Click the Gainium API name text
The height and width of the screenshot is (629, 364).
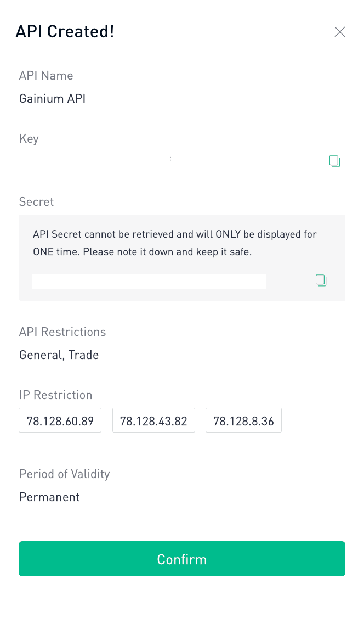(x=52, y=99)
